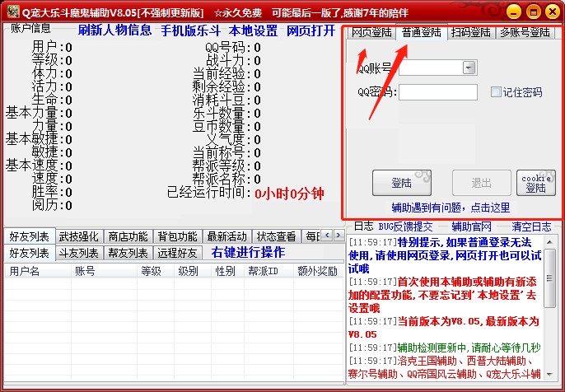
Task: Click log scrollbar down arrow
Action: (x=549, y=375)
